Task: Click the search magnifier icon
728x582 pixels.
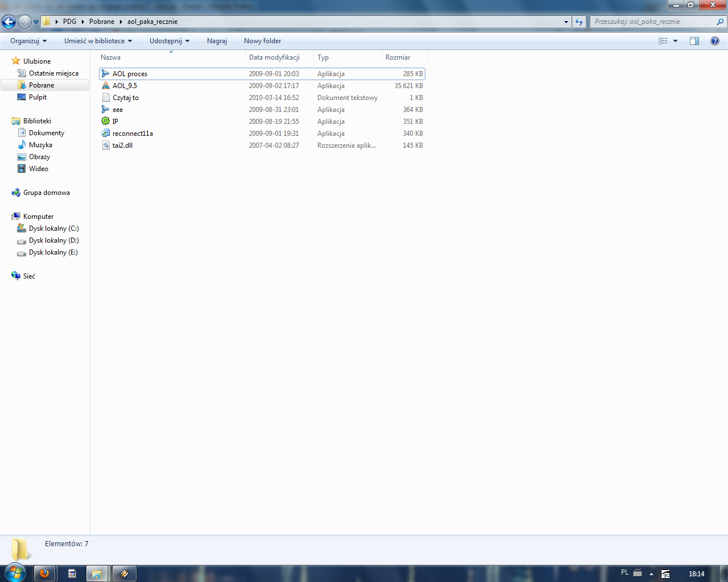Action: tap(721, 22)
